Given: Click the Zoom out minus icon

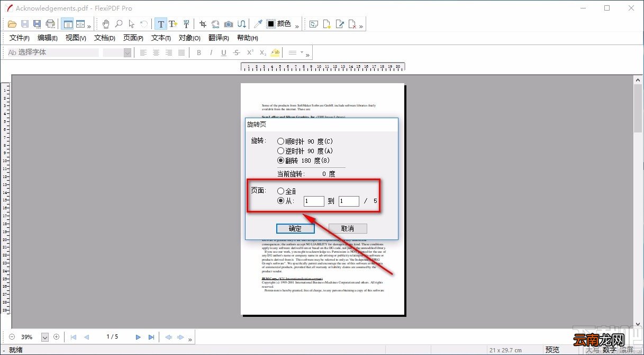Looking at the screenshot, I should [12, 336].
